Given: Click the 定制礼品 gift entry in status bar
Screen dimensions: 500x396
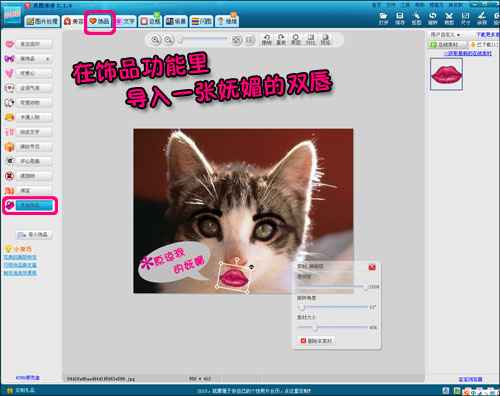Looking at the screenshot, I should point(21,390).
